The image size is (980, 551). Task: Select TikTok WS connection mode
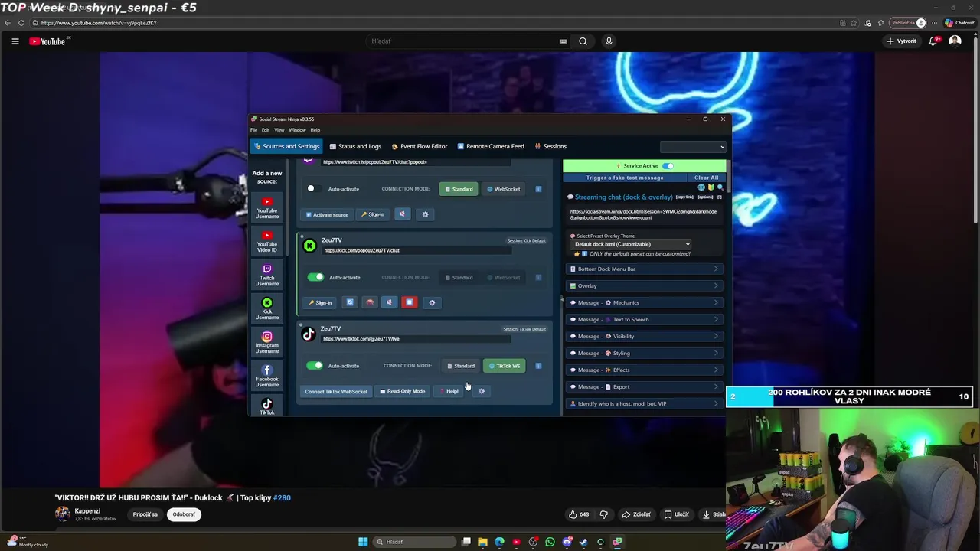tap(505, 366)
